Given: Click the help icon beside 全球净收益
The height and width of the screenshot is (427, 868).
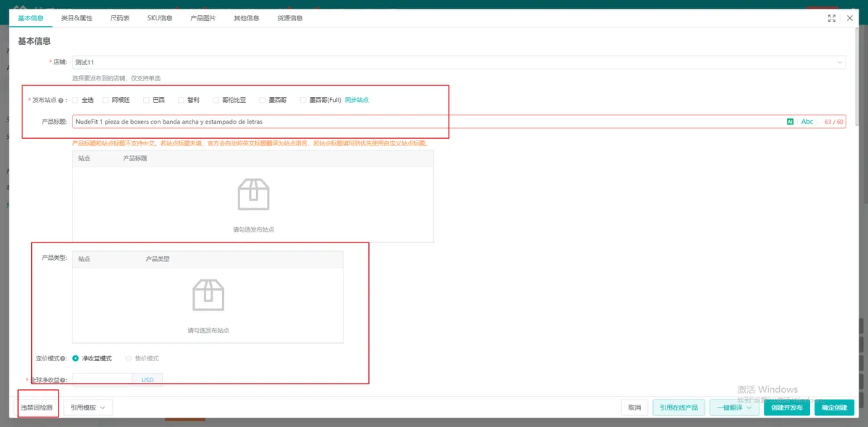Looking at the screenshot, I should [x=63, y=380].
